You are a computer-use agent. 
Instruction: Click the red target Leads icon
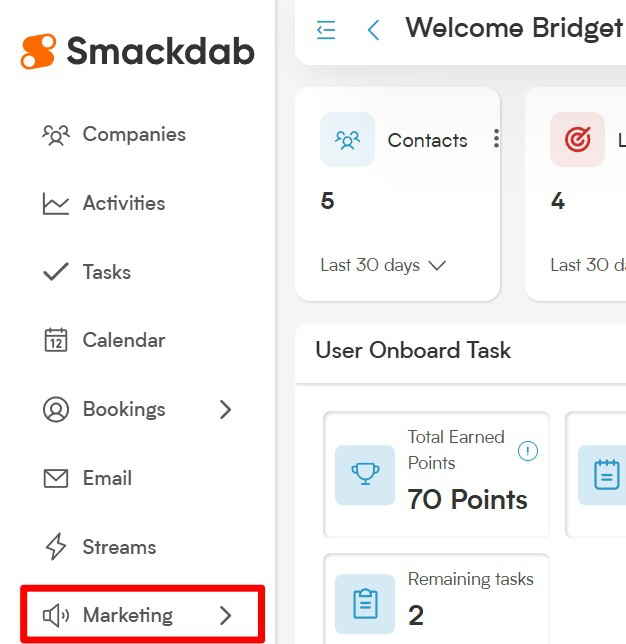(577, 140)
